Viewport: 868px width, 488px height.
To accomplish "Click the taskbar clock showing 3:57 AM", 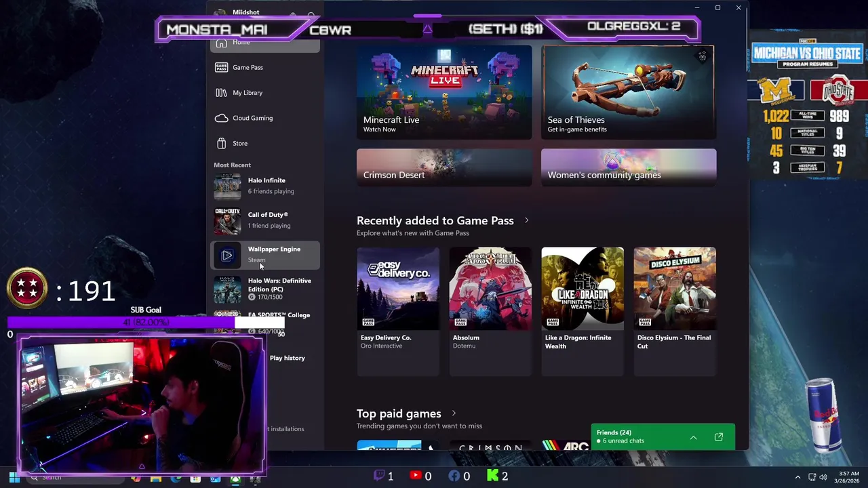I will pos(848,477).
